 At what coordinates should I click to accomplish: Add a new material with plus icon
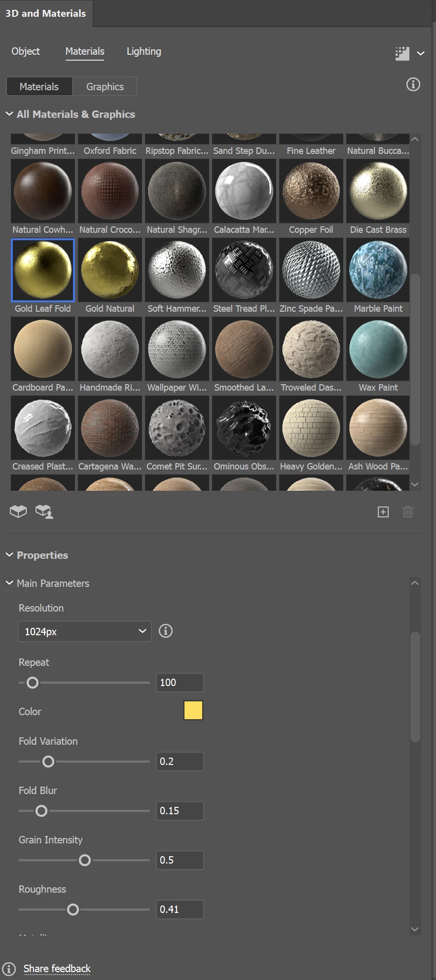point(383,512)
